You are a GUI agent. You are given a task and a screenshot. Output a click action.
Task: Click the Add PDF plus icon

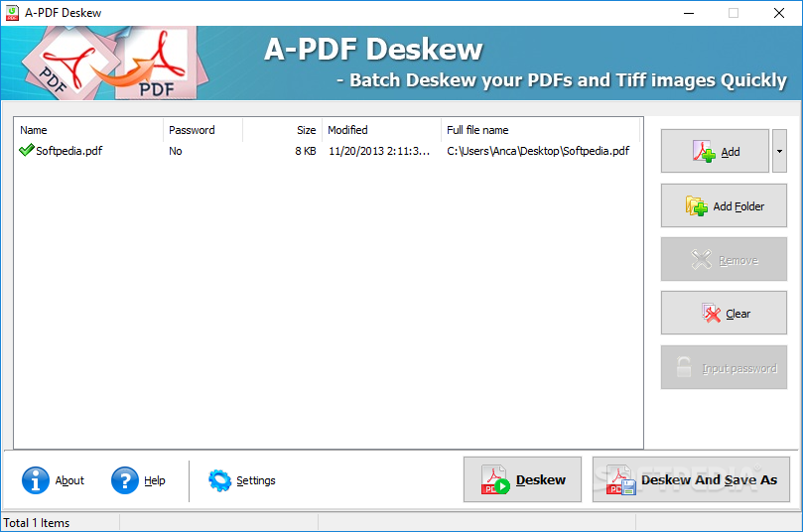(704, 151)
